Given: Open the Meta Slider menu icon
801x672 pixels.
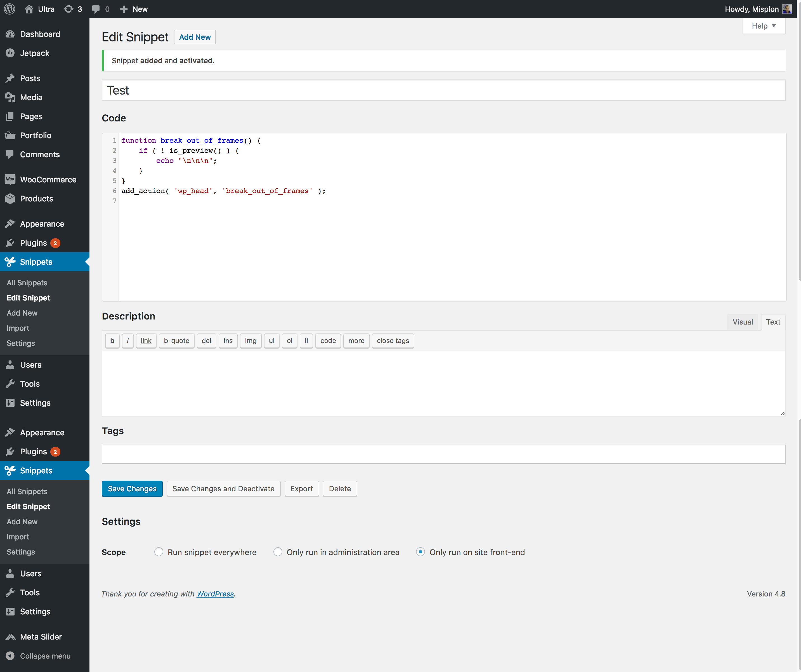Looking at the screenshot, I should [10, 636].
